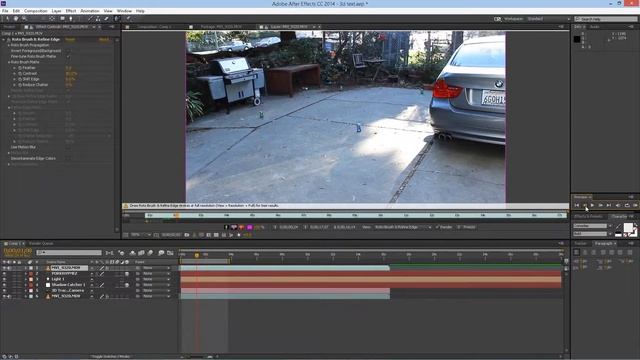
Task: Toggle Decontaminate Edge Colors checkbox
Action: coord(68,158)
